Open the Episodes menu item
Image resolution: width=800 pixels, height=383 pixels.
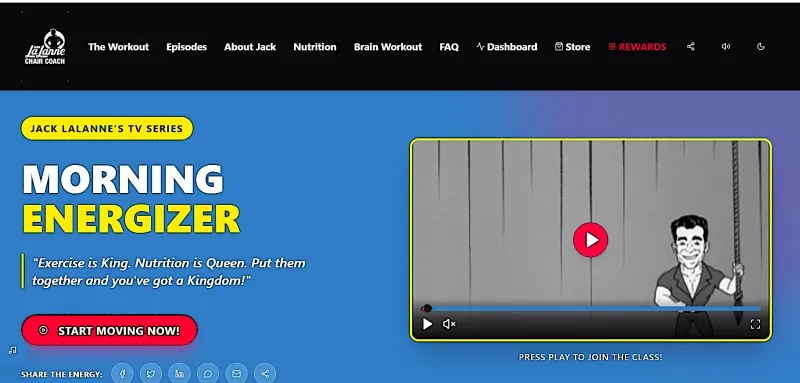point(186,47)
